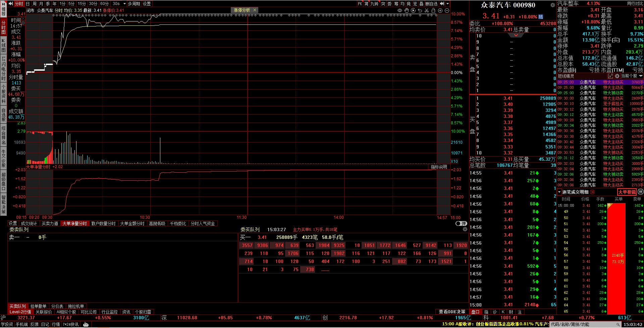Click the gear icon in 短线精灵 header
This screenshot has width=644, height=328.
point(617,76)
